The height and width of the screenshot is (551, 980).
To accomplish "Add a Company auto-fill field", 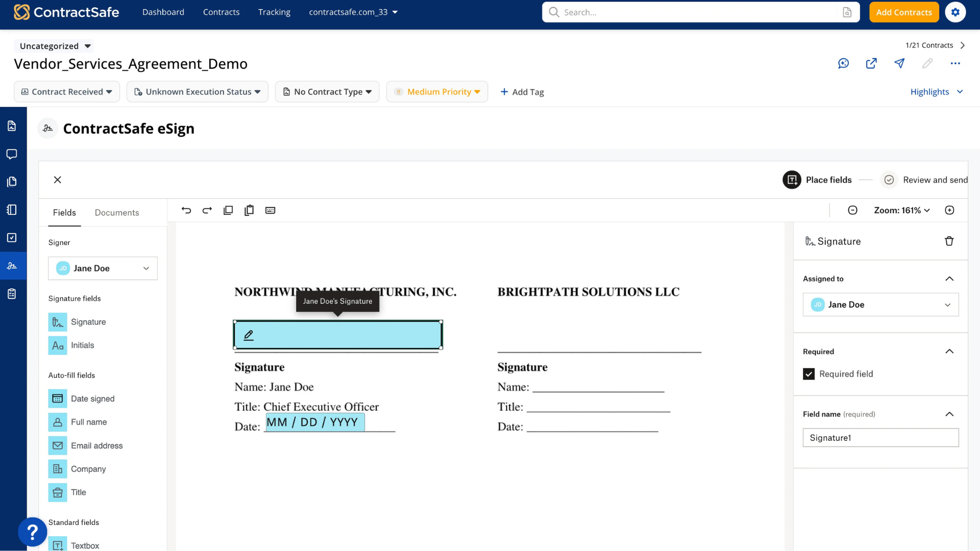I will click(78, 469).
